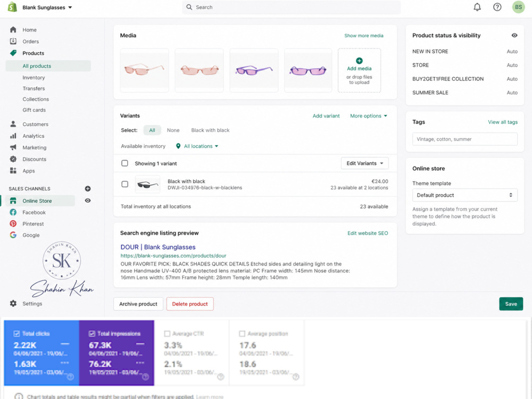Focus the top Search field
532x399 pixels.
[292, 7]
